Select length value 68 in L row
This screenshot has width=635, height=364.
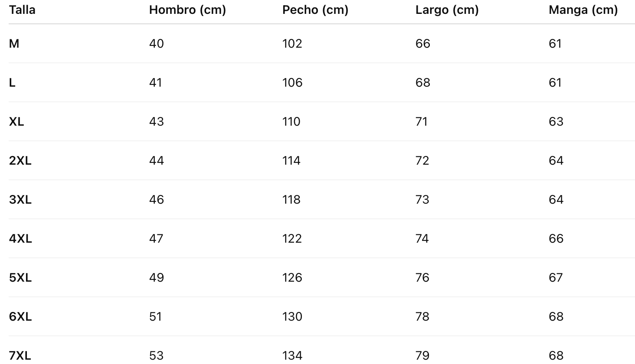(x=422, y=82)
